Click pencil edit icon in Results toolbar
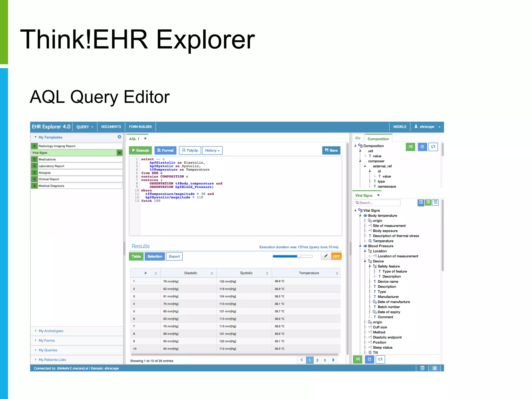The image size is (532, 399). tap(326, 256)
